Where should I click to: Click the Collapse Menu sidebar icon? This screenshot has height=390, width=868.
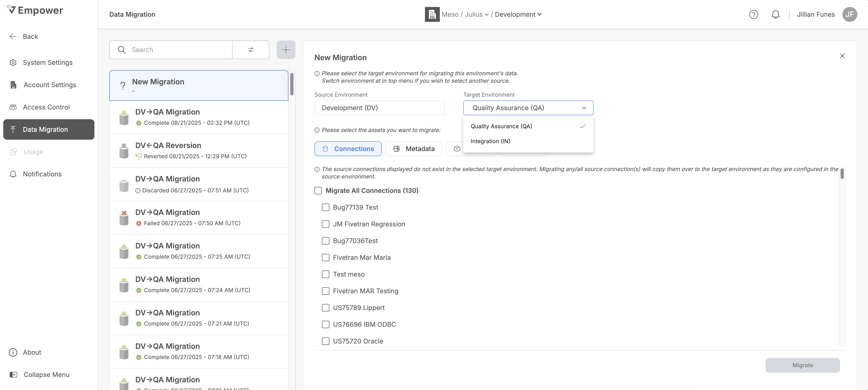pos(13,374)
